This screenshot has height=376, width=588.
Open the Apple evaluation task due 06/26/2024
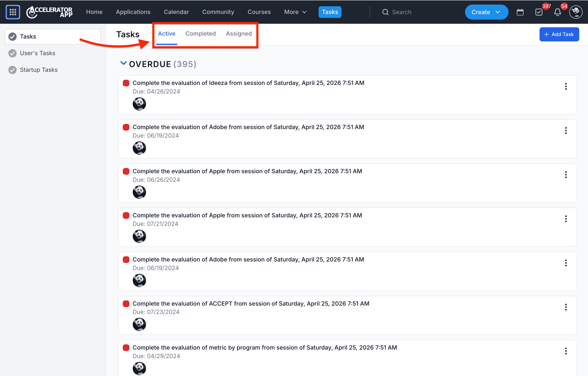coord(247,171)
